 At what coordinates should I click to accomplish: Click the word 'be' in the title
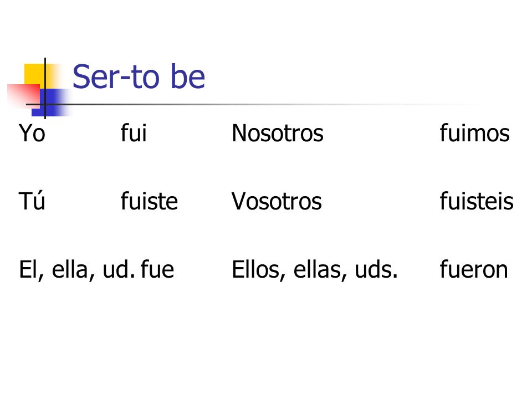[x=188, y=76]
